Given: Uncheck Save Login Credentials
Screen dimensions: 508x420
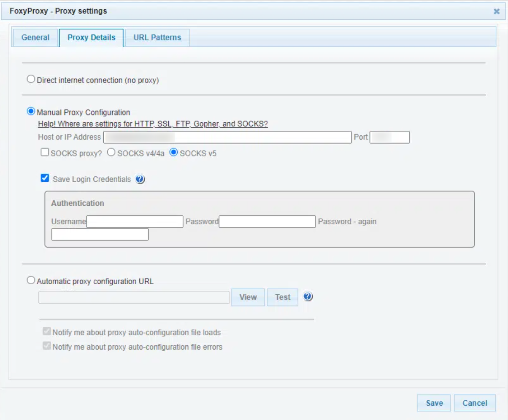Looking at the screenshot, I should coord(45,178).
